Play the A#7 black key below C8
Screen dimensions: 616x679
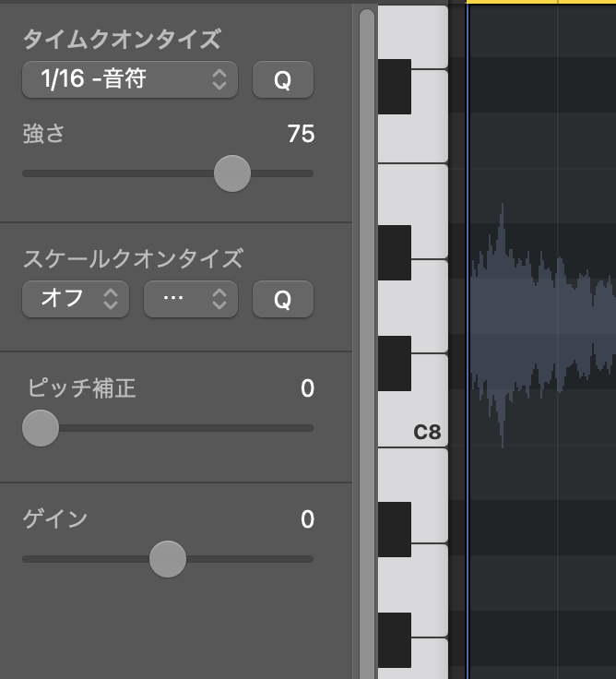(x=395, y=530)
